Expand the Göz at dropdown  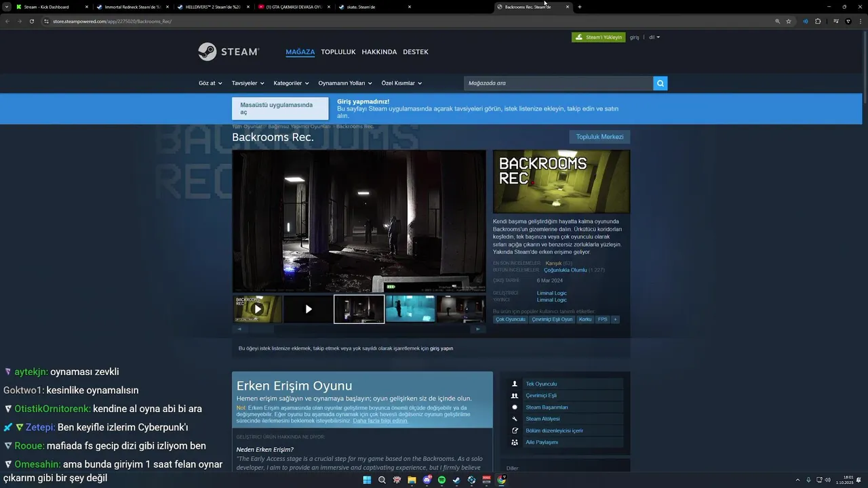210,83
